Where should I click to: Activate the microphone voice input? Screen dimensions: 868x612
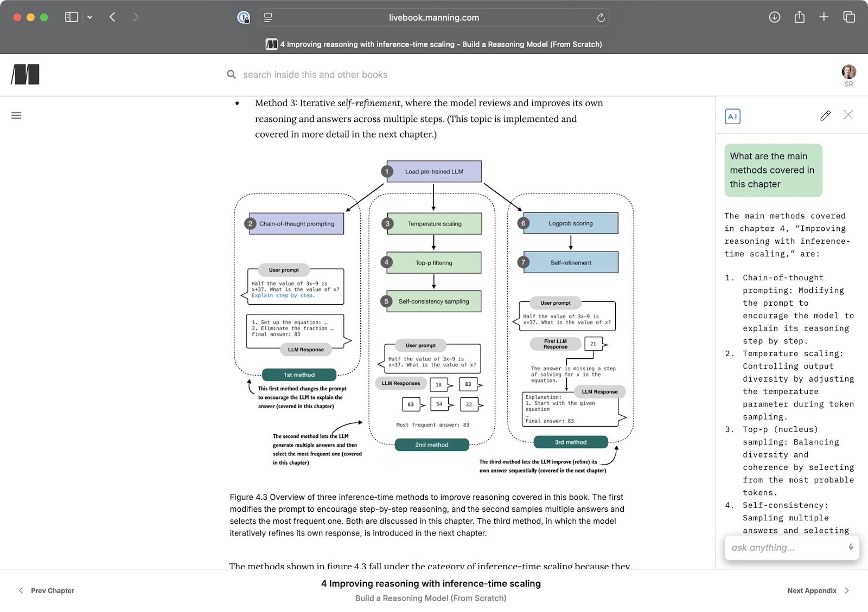click(x=851, y=547)
